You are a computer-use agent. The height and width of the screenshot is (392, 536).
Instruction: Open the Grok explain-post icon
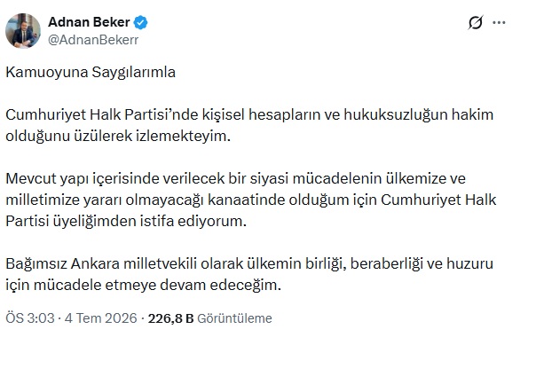click(x=476, y=22)
